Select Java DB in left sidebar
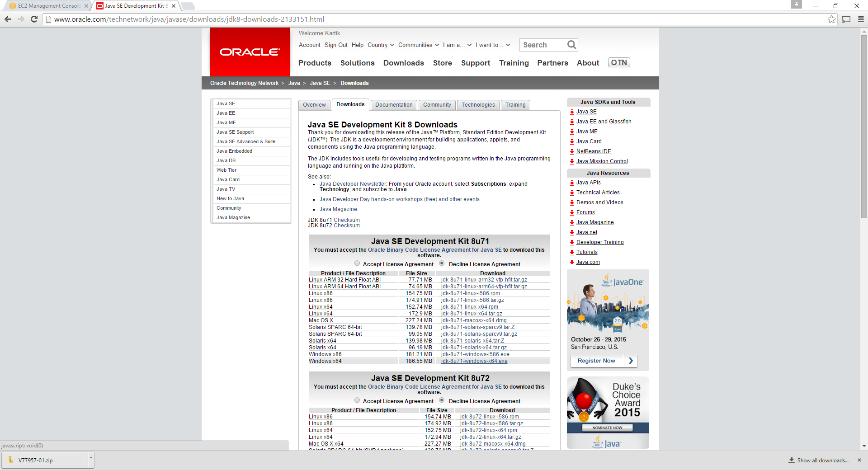This screenshot has width=868, height=470. 251,160
